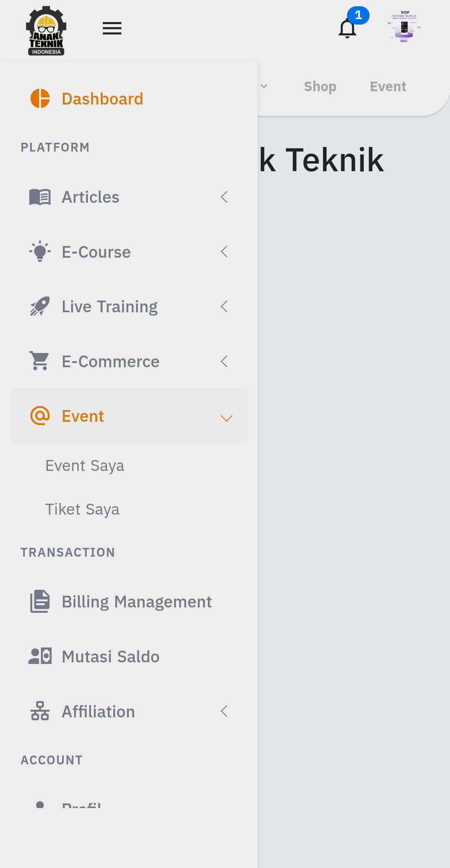Toggle the hamburger menu icon
Image resolution: width=450 pixels, height=868 pixels.
(x=112, y=28)
